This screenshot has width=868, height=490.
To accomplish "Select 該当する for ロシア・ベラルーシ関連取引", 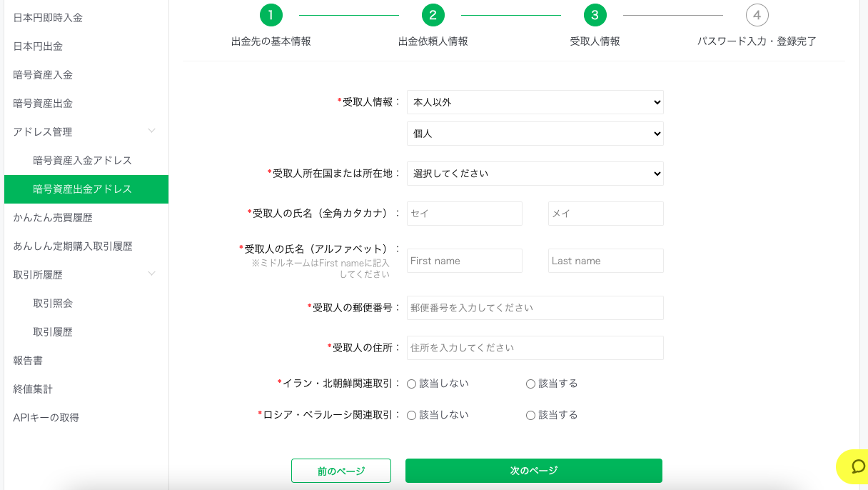I will (530, 415).
